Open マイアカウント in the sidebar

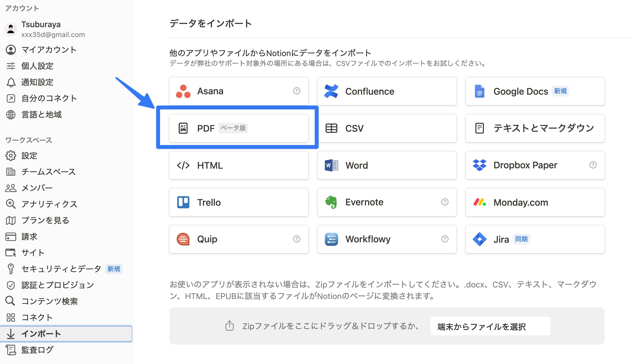click(x=66, y=50)
